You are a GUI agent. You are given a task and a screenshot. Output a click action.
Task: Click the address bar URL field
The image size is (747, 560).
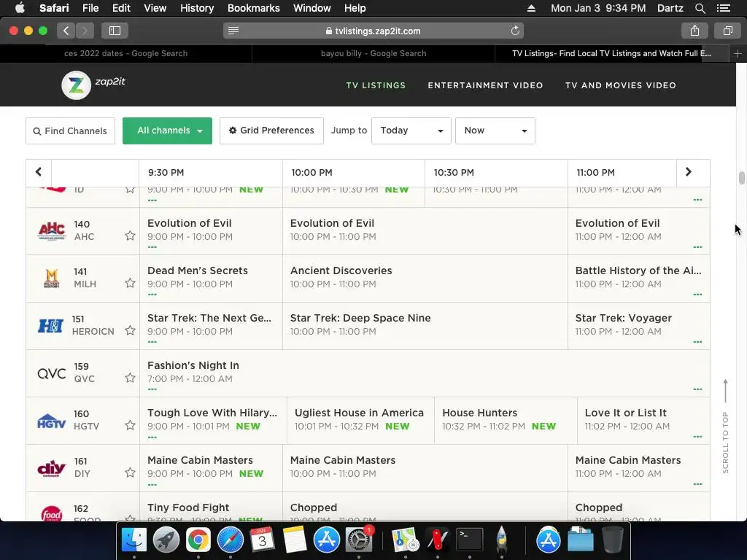[373, 31]
